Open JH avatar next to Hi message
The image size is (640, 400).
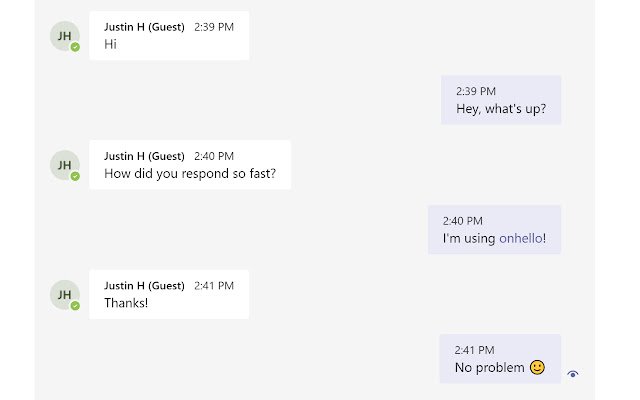tap(64, 36)
